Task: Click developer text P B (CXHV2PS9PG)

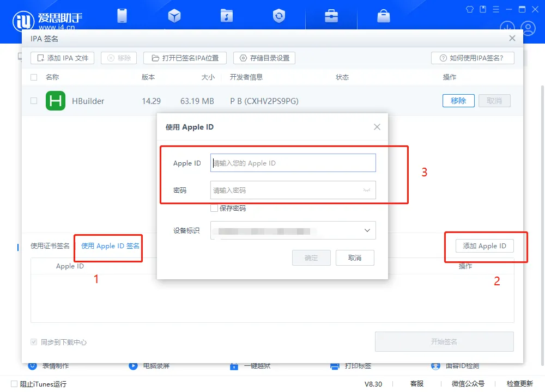Action: pos(264,101)
